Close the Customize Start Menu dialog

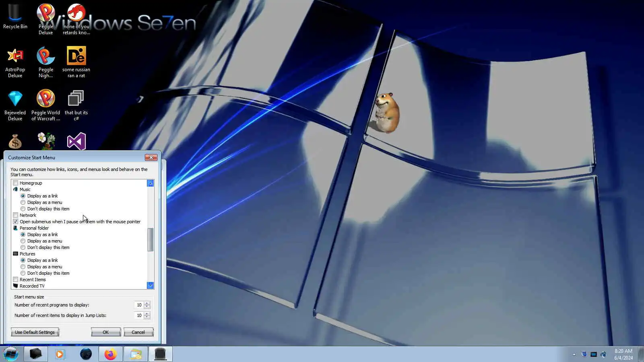151,157
